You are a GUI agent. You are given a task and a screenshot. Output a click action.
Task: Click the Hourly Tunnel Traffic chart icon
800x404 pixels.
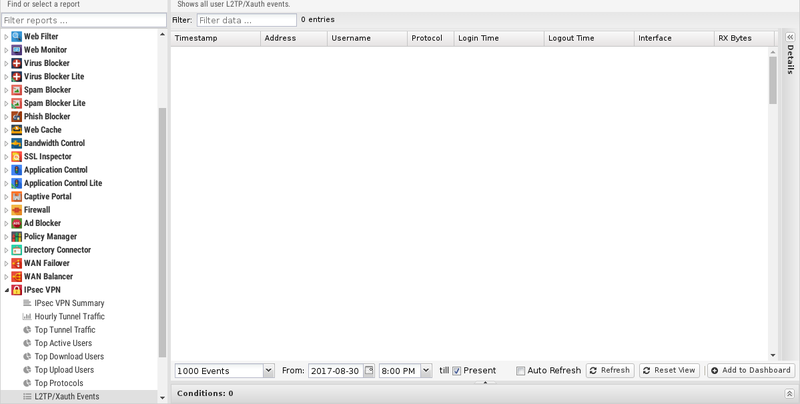coord(27,316)
